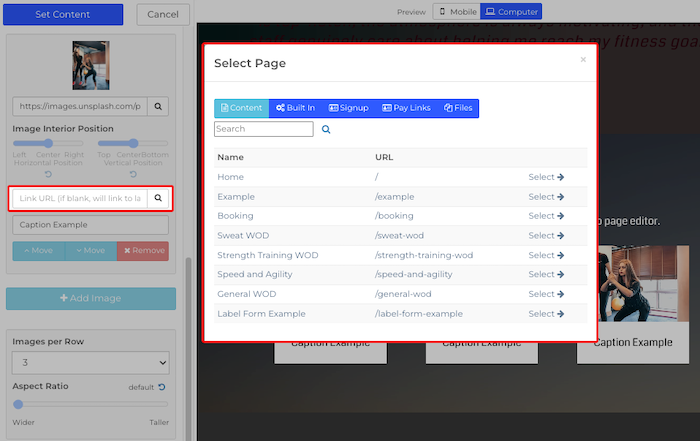Switch to the Pay Links tab
The image size is (700, 441).
tap(405, 108)
